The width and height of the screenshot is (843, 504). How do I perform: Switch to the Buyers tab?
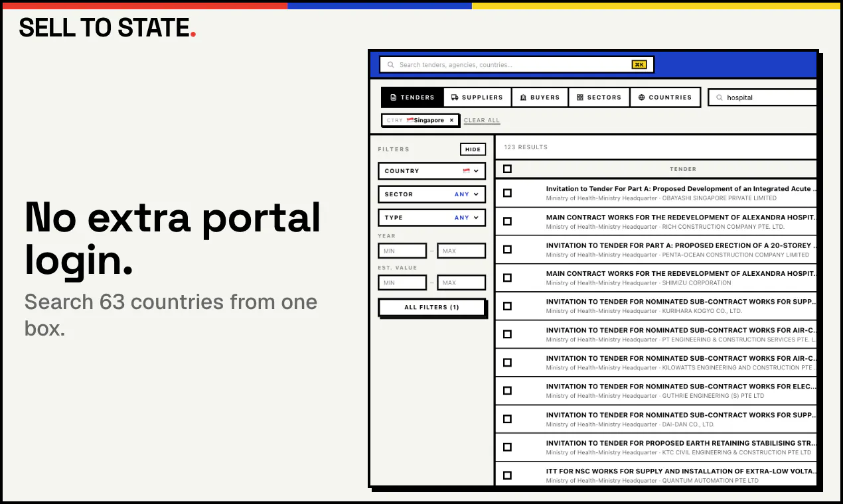[540, 97]
